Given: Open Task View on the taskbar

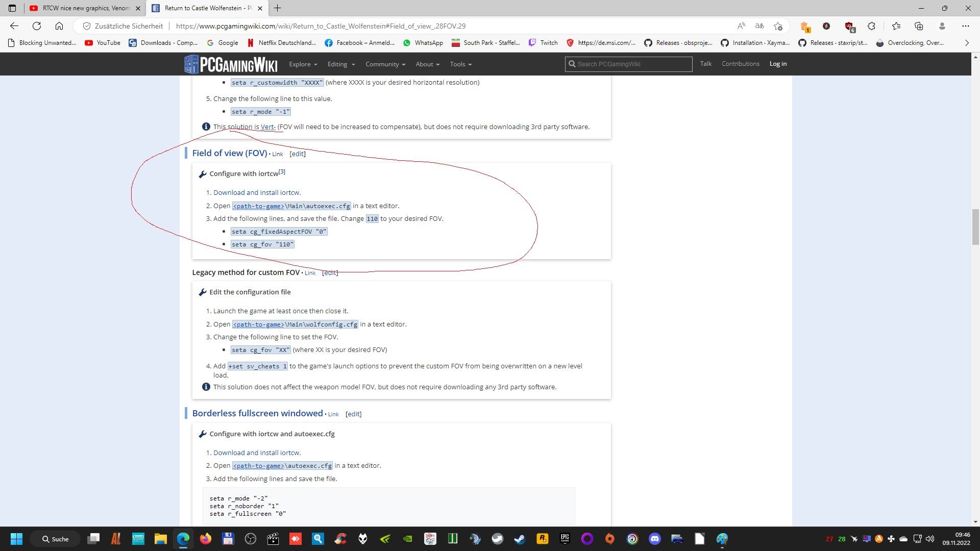Looking at the screenshot, I should [x=93, y=539].
